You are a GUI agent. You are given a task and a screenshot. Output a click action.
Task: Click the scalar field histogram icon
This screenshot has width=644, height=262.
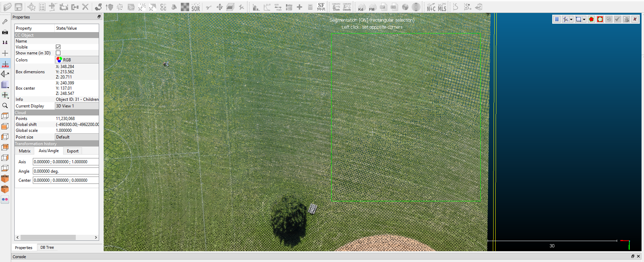point(256,7)
